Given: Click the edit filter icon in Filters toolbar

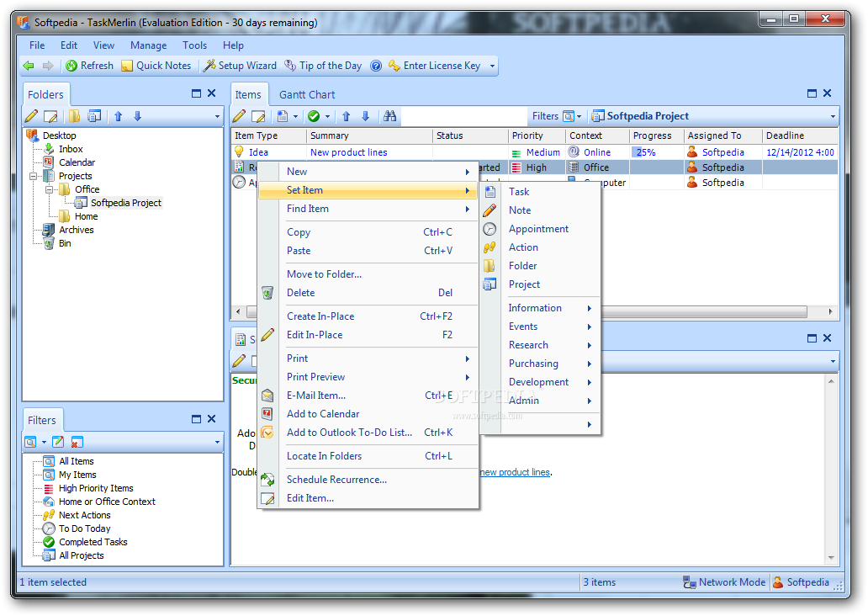Looking at the screenshot, I should point(57,442).
